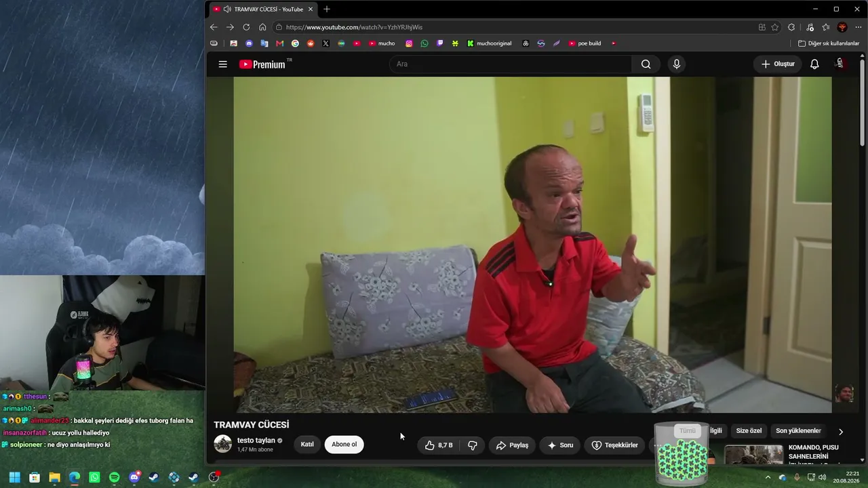868x488 pixels.
Task: Go back with the browser back arrow
Action: tap(214, 27)
